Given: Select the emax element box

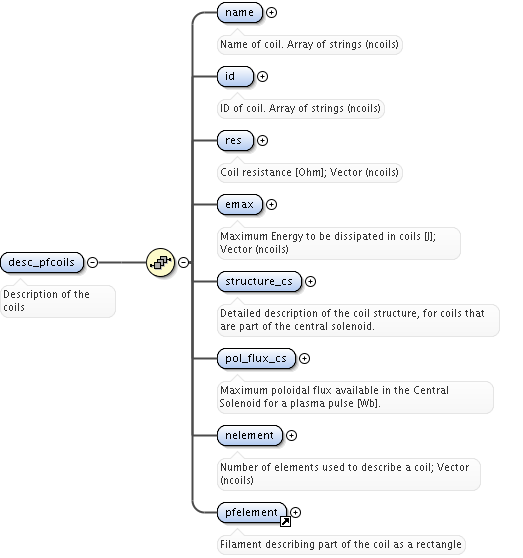Looking at the screenshot, I should click(240, 205).
